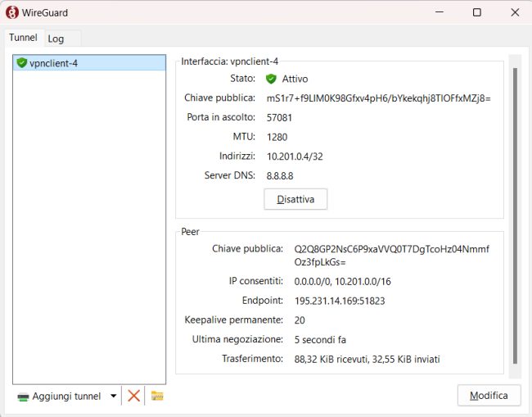The image size is (532, 417).
Task: Click the Attivo status text
Action: [295, 79]
